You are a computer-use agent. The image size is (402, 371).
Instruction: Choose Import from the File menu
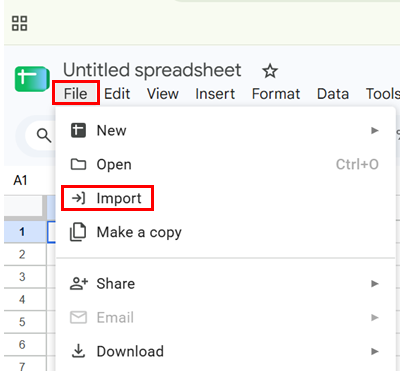[x=107, y=198]
